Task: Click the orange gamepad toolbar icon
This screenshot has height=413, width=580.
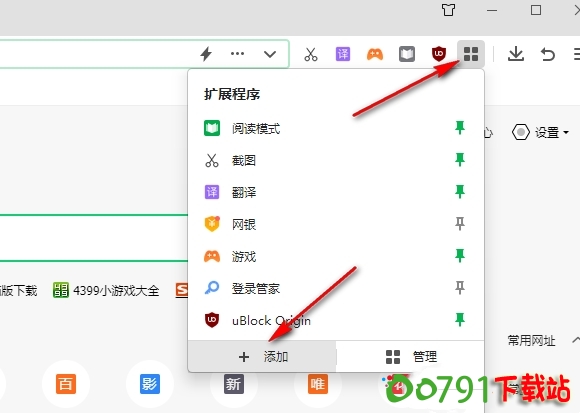Action: click(375, 54)
